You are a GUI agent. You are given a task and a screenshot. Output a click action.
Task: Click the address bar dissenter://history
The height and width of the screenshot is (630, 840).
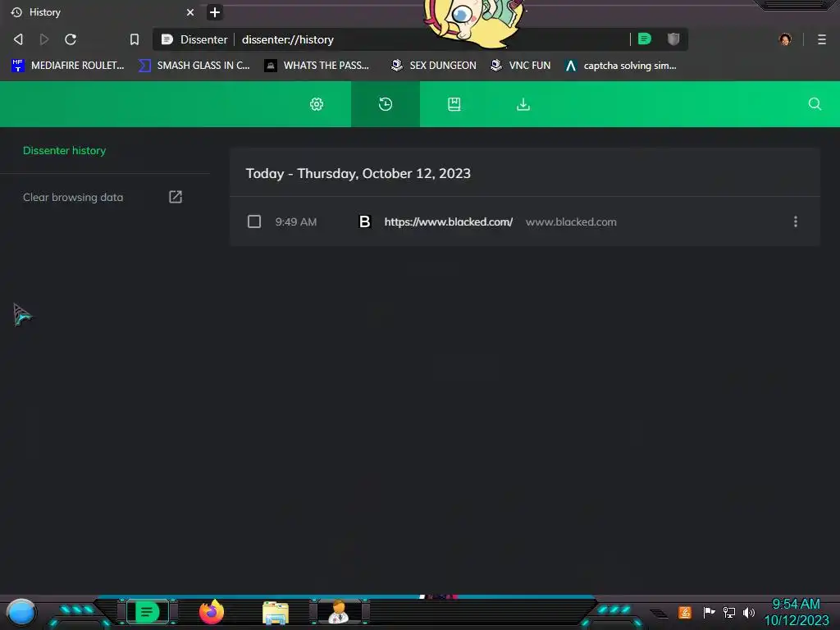point(288,39)
